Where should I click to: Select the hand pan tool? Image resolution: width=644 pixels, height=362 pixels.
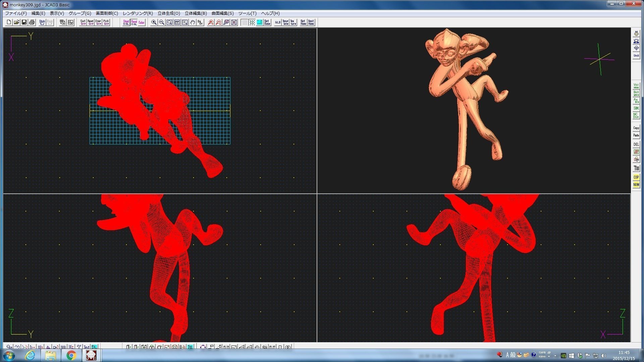click(193, 22)
